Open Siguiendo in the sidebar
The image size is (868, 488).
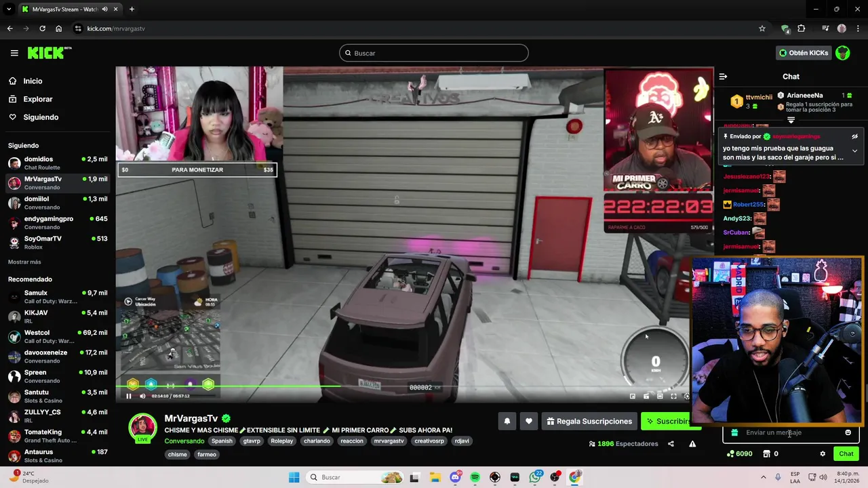click(41, 117)
